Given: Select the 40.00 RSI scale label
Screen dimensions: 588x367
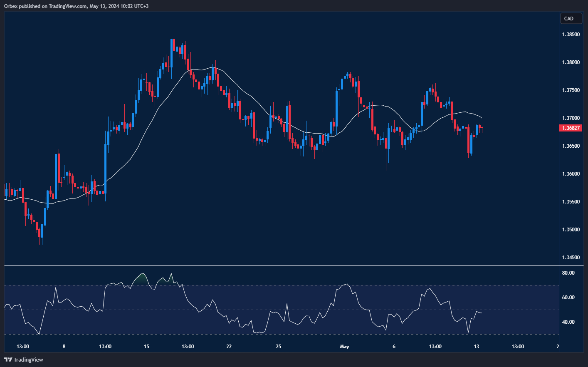Looking at the screenshot, I should click(568, 322).
